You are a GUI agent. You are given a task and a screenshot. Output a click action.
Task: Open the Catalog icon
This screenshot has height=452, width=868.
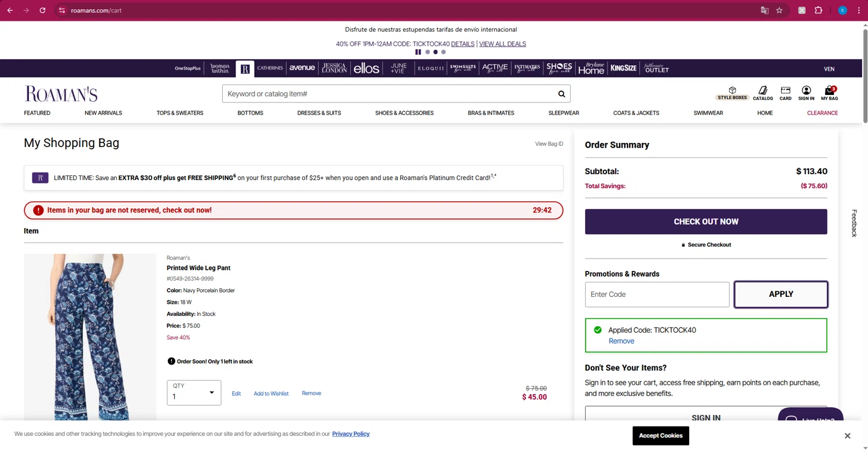coord(763,93)
